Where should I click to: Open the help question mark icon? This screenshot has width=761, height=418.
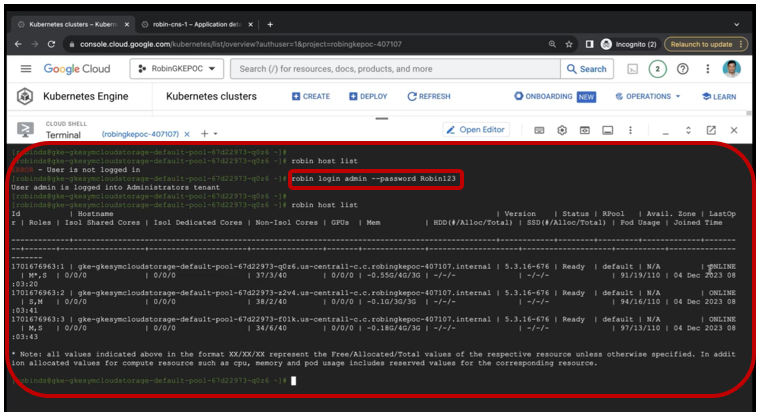[682, 69]
